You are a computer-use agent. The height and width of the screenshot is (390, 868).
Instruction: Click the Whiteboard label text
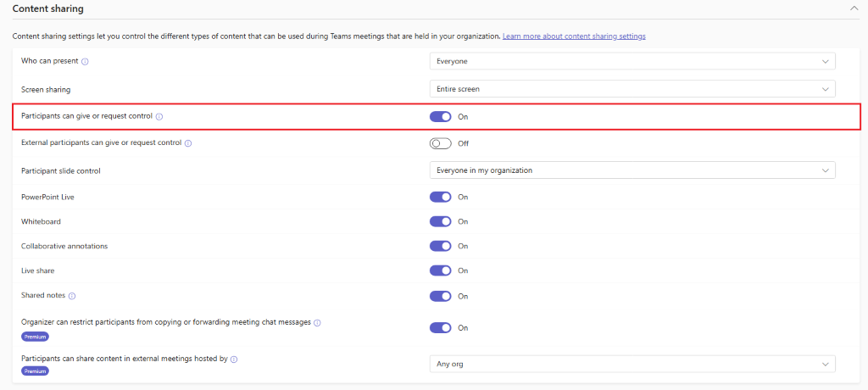(x=41, y=221)
